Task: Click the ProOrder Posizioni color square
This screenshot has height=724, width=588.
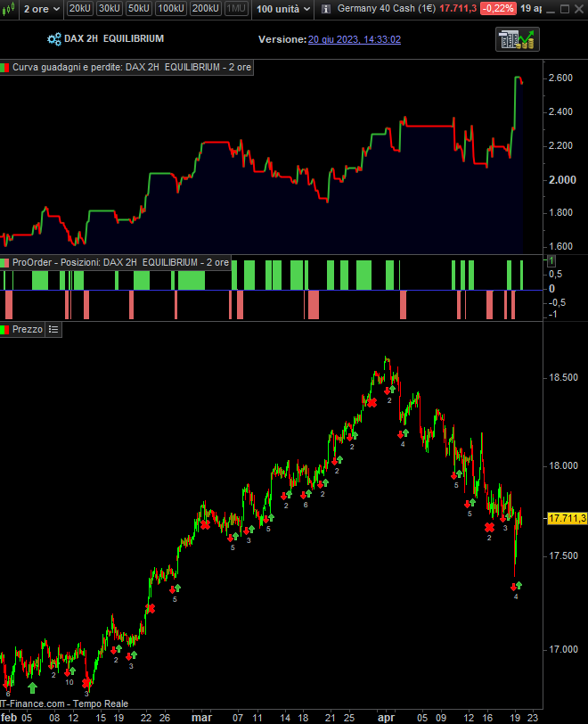Action: pyautogui.click(x=4, y=263)
